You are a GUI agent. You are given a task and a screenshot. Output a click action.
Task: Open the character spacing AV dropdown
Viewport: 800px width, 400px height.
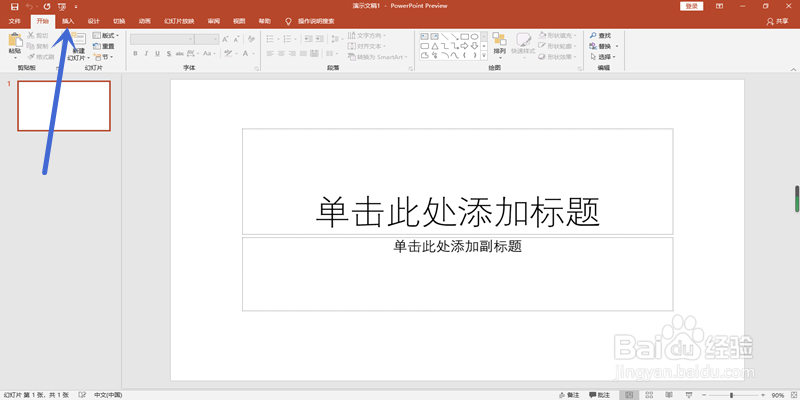pos(193,53)
